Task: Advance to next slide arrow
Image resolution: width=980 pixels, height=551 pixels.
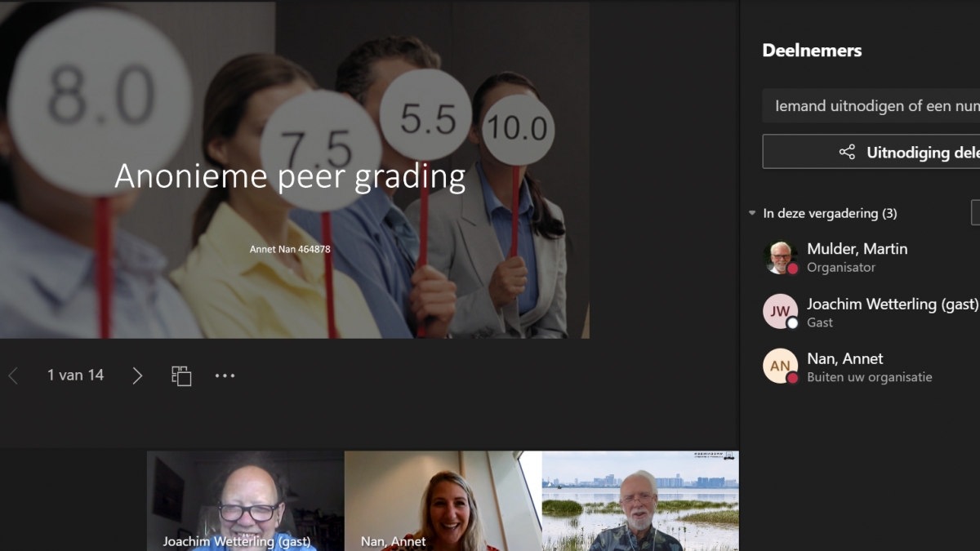Action: point(137,375)
